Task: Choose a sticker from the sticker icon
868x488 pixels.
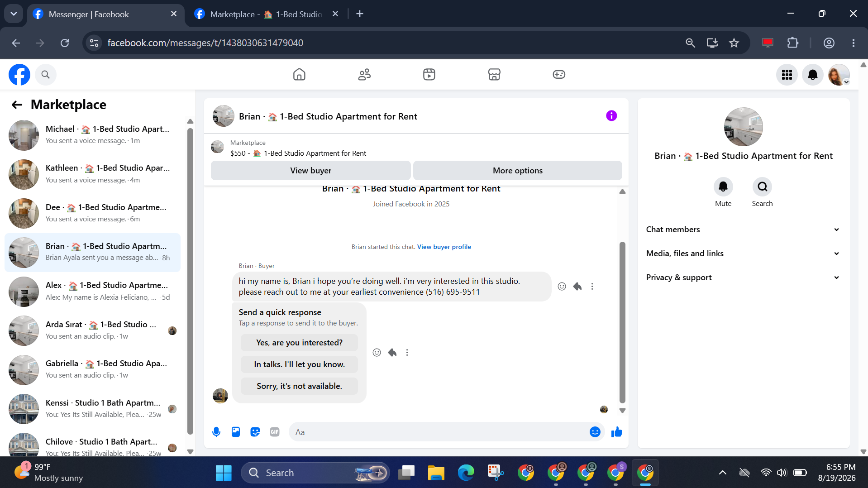Action: [255, 432]
